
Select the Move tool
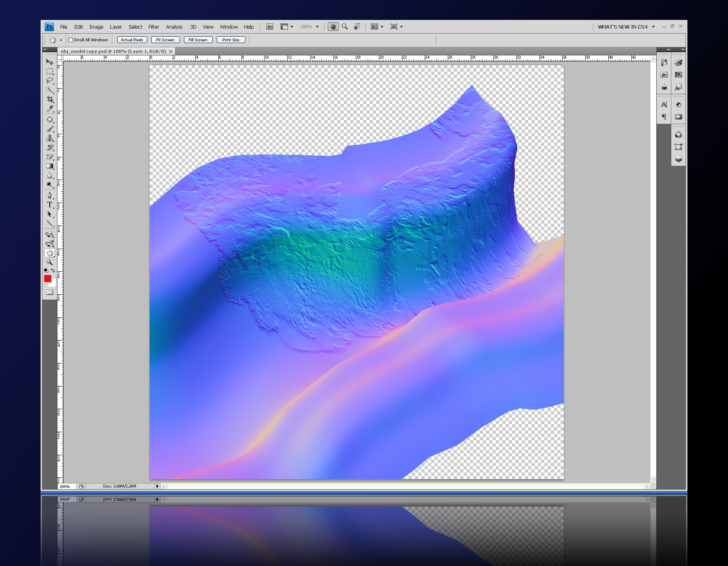(49, 62)
